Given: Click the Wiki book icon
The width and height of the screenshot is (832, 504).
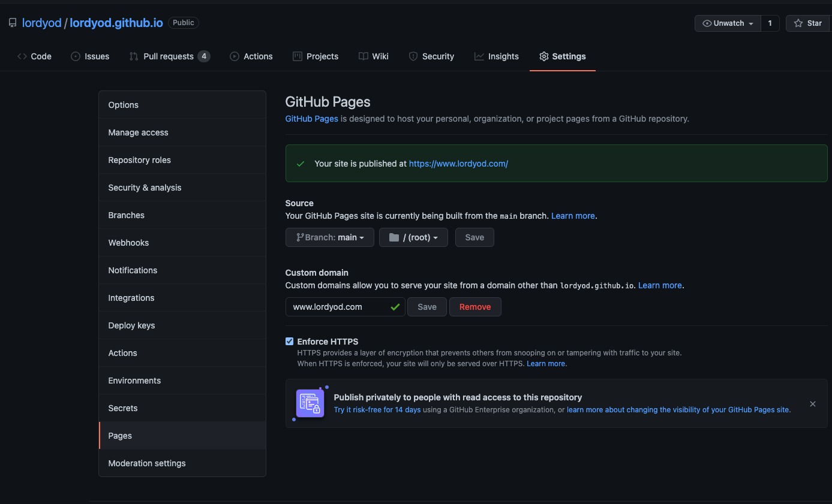Looking at the screenshot, I should coord(361,56).
